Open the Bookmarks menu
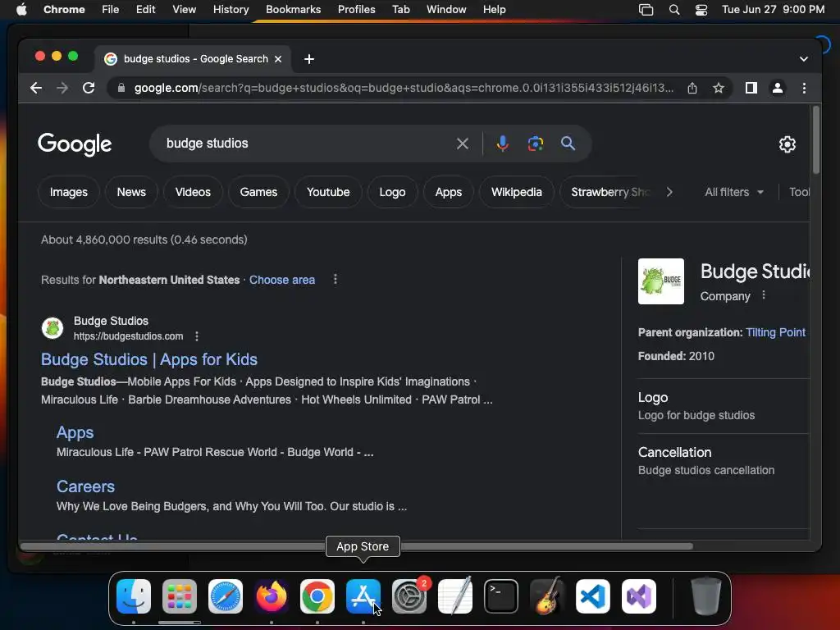The image size is (840, 630). pyautogui.click(x=293, y=10)
